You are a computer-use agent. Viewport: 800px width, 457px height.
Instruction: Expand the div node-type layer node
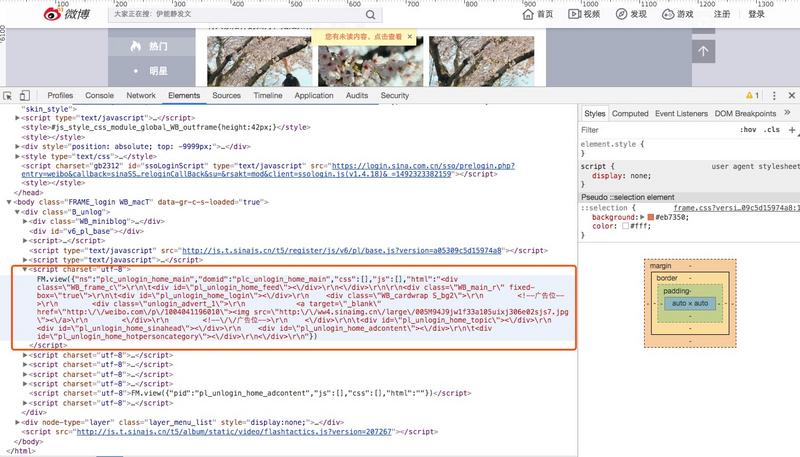[17, 422]
